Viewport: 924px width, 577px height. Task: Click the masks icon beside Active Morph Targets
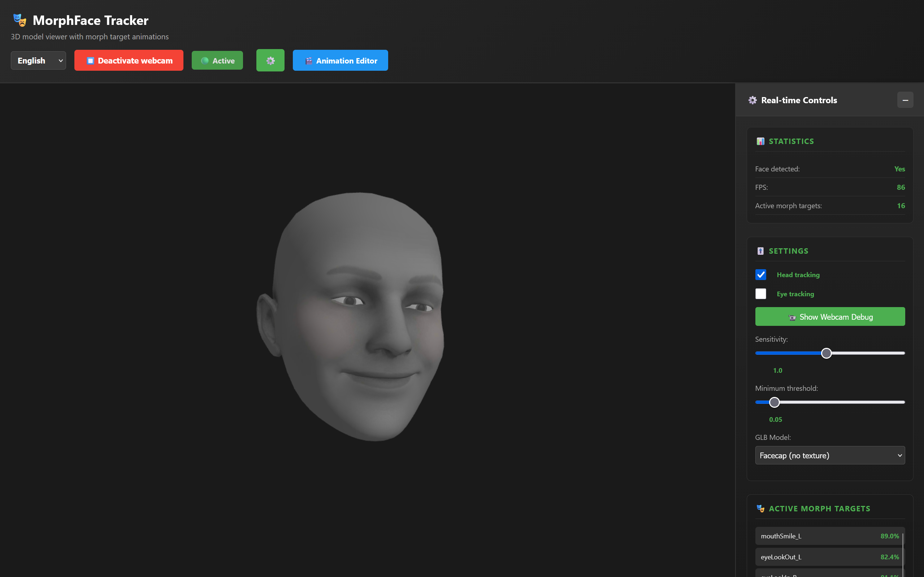[760, 508]
